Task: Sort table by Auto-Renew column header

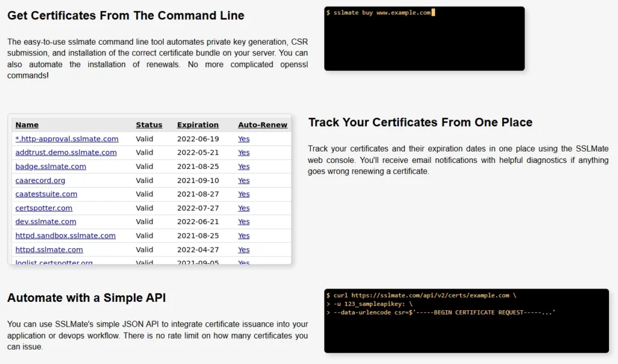Action: (x=263, y=124)
